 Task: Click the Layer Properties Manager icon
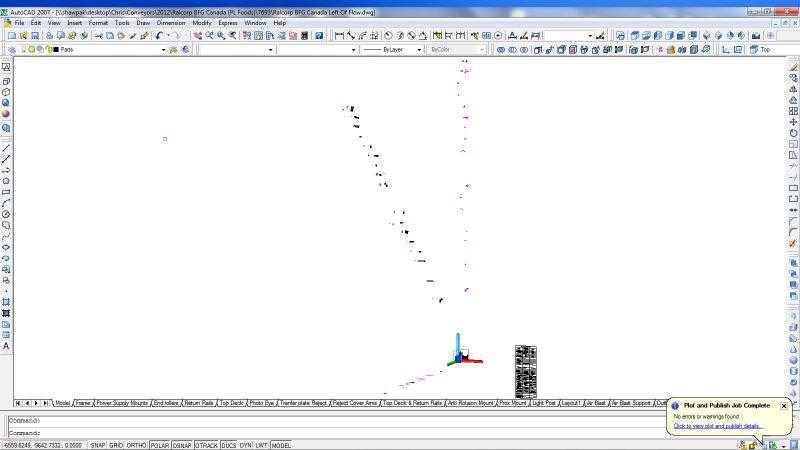pyautogui.click(x=11, y=49)
